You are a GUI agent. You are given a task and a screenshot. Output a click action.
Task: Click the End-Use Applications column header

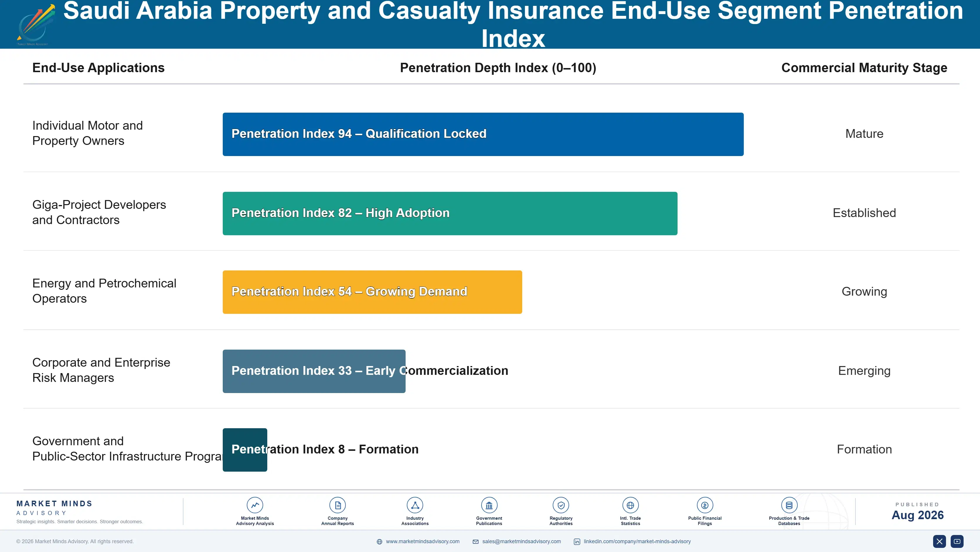coord(98,68)
